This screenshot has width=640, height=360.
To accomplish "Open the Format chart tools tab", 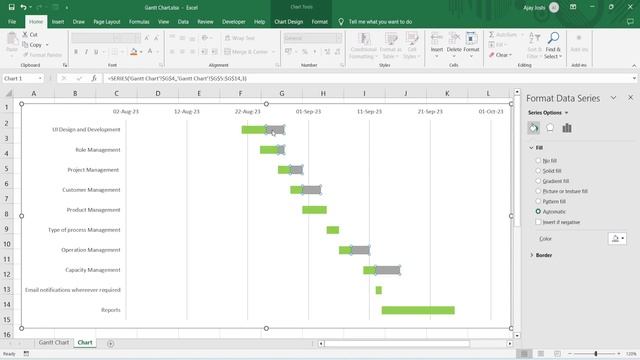I will 320,22.
